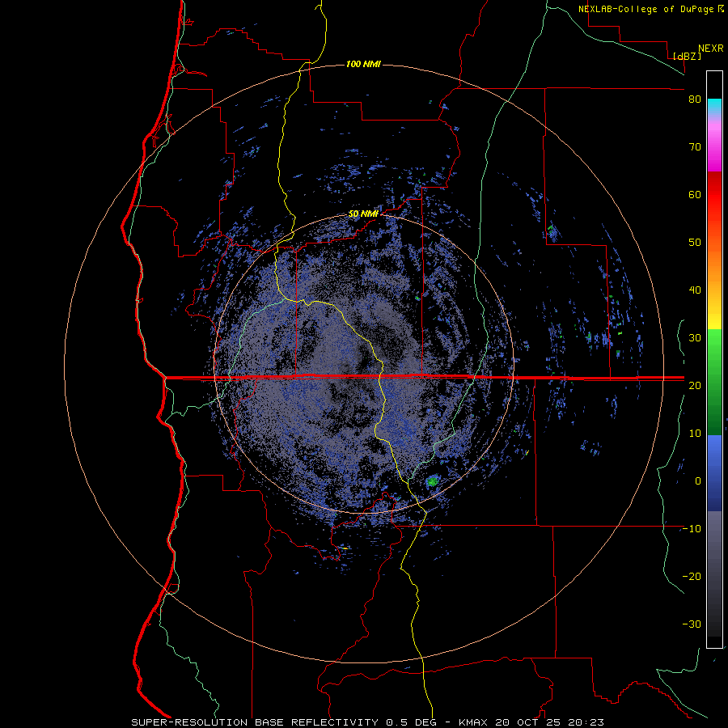Click the 70 value on dBZ scale
The height and width of the screenshot is (728, 728).
(x=695, y=146)
